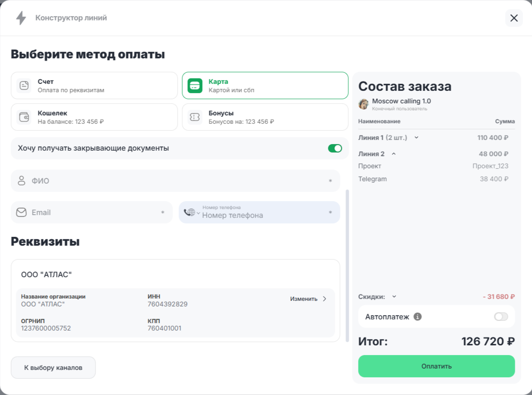532x395 pixels.
Task: Collapse Линия 2 order details
Action: pos(394,154)
